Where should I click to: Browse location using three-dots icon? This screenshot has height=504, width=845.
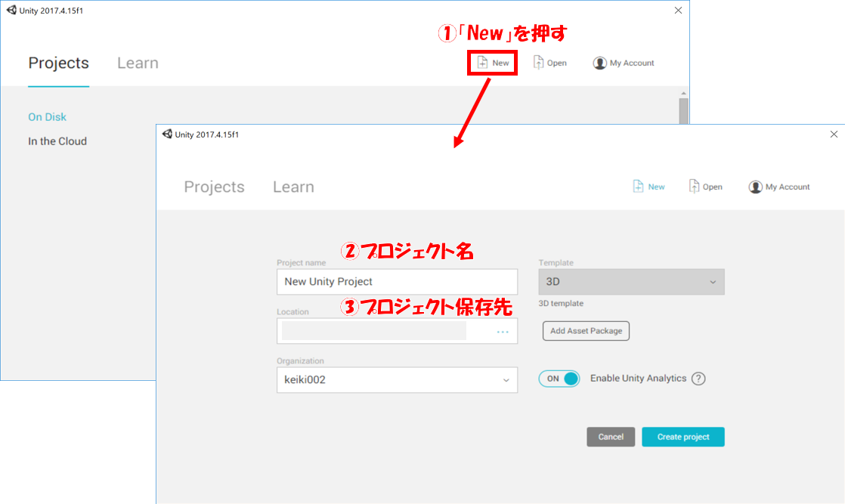(x=503, y=332)
